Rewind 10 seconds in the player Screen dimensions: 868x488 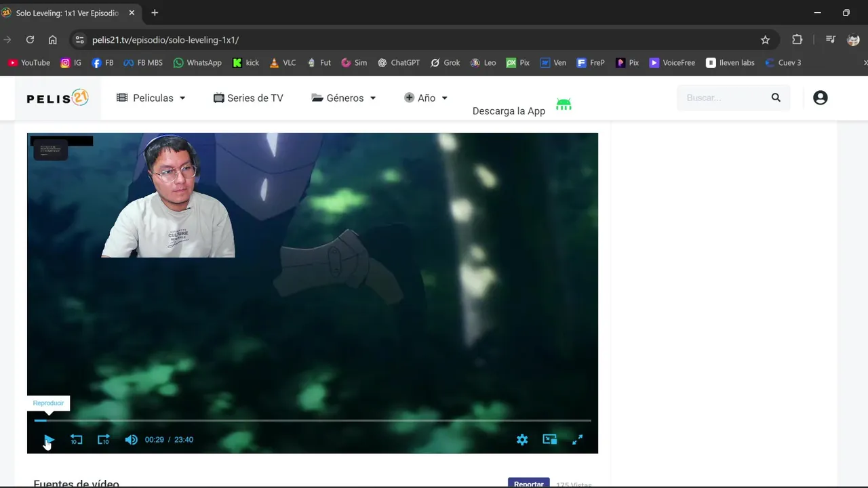[76, 440]
